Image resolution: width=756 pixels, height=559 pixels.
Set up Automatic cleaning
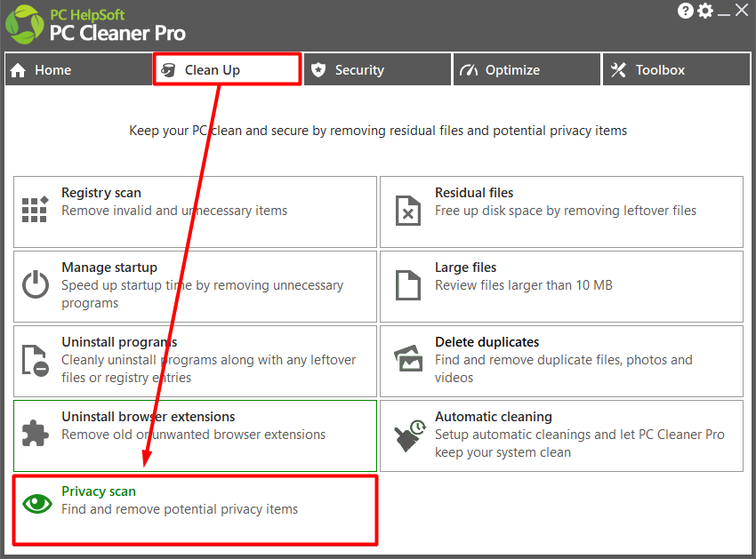coord(562,436)
